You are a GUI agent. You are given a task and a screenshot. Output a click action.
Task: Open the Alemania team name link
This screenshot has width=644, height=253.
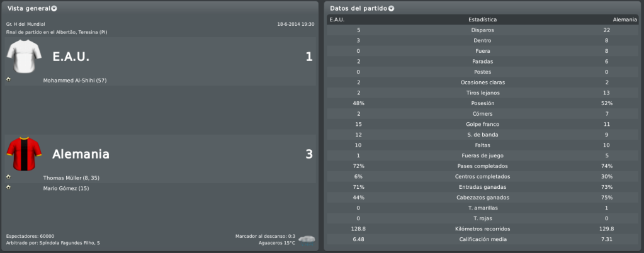pyautogui.click(x=81, y=154)
